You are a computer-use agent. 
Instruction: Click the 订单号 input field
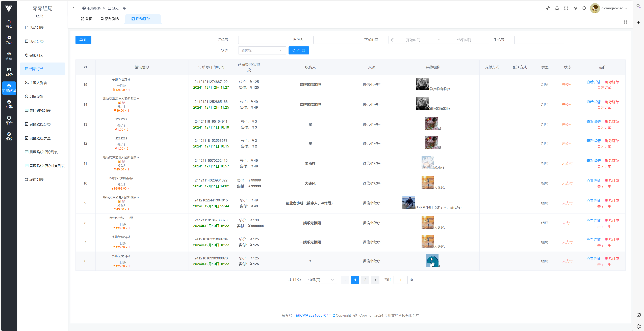[x=263, y=40]
